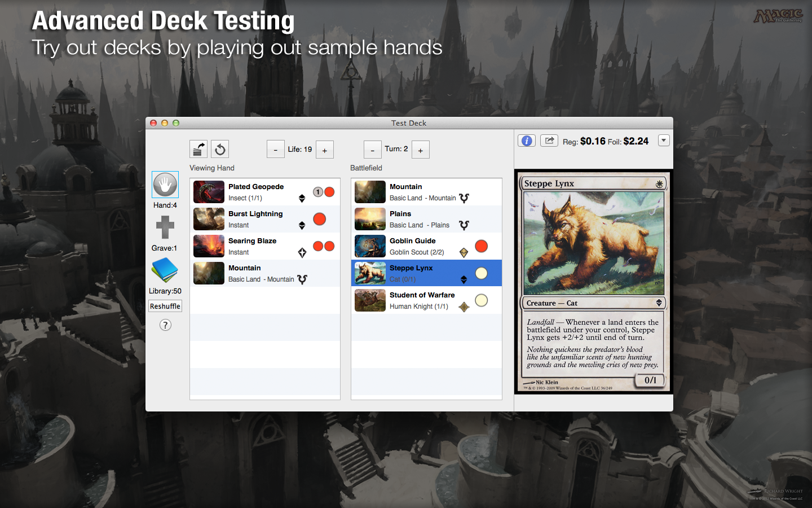
Task: Click the Plains card art thumbnail
Action: (x=370, y=219)
